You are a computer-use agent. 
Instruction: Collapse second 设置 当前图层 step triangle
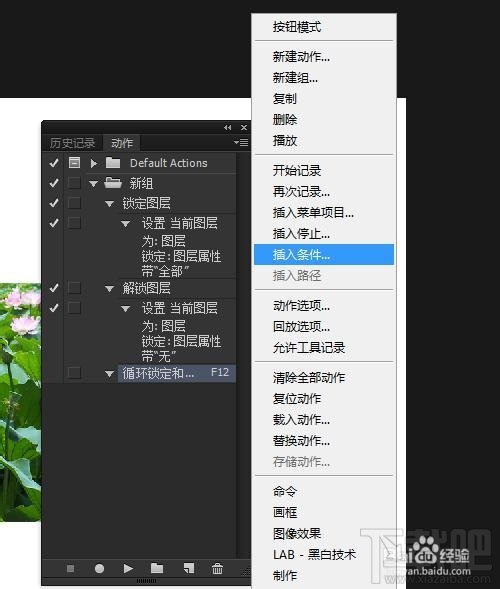(x=125, y=309)
